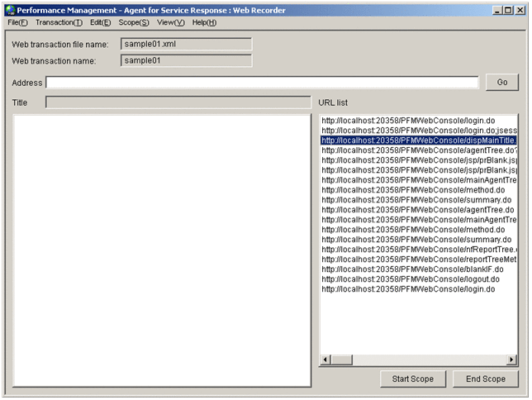Image resolution: width=532 pixels, height=400 pixels.
Task: Click URL list left scroll arrow
Action: (325, 360)
